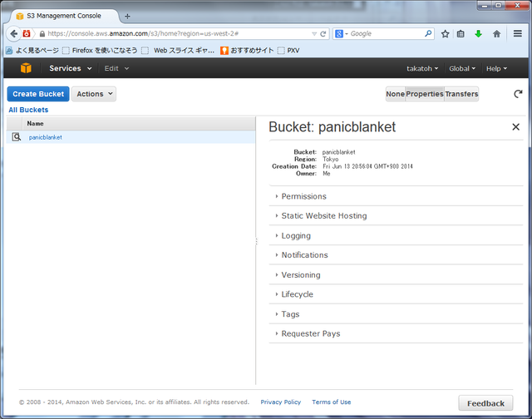Open the Terms of Use link
Viewport: 532px width, 419px height.
[332, 402]
